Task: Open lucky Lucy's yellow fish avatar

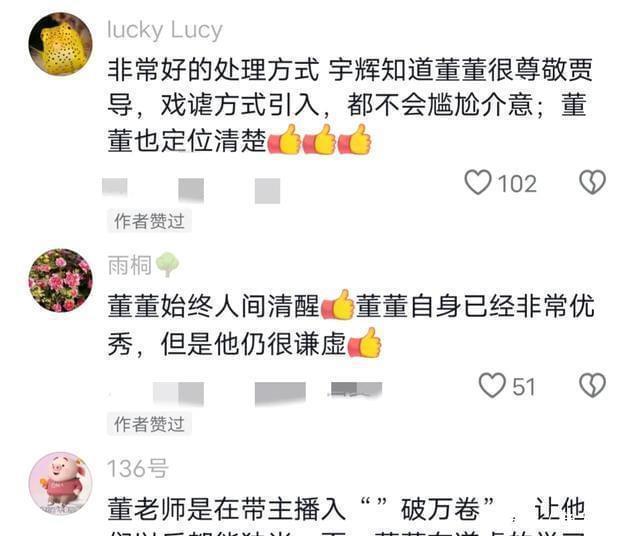Action: [x=60, y=44]
